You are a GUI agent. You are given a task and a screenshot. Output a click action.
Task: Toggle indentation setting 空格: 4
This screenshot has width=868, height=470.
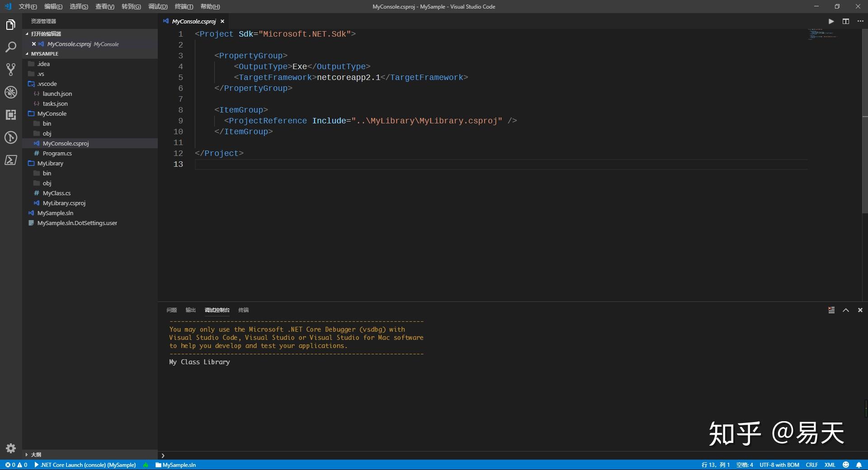(x=745, y=465)
